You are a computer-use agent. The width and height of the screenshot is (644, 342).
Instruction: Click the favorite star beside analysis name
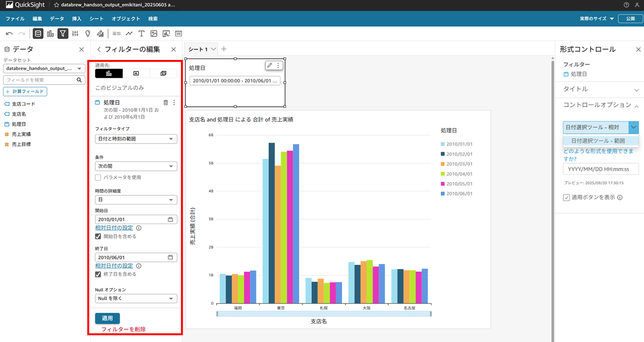(x=56, y=5)
